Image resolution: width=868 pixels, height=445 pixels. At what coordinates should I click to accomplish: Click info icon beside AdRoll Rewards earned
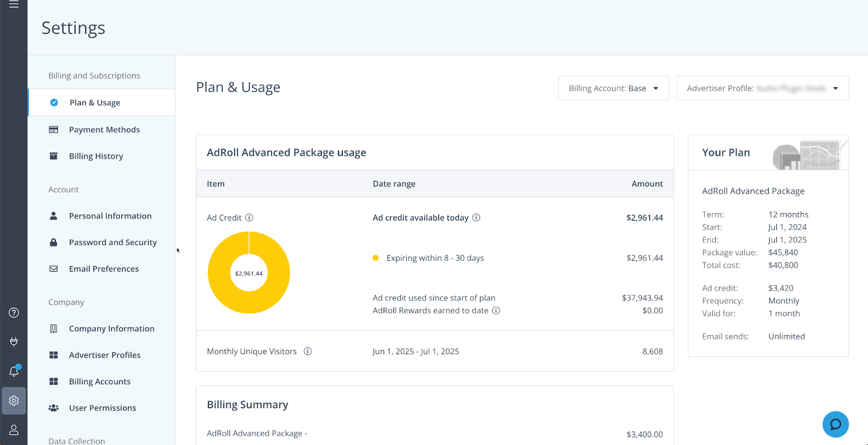coord(496,311)
